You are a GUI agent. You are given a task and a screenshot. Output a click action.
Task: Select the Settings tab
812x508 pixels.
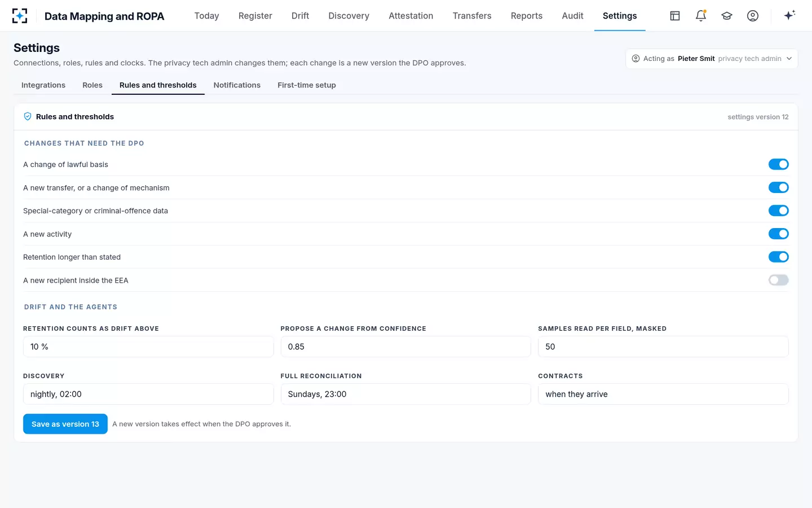click(620, 16)
